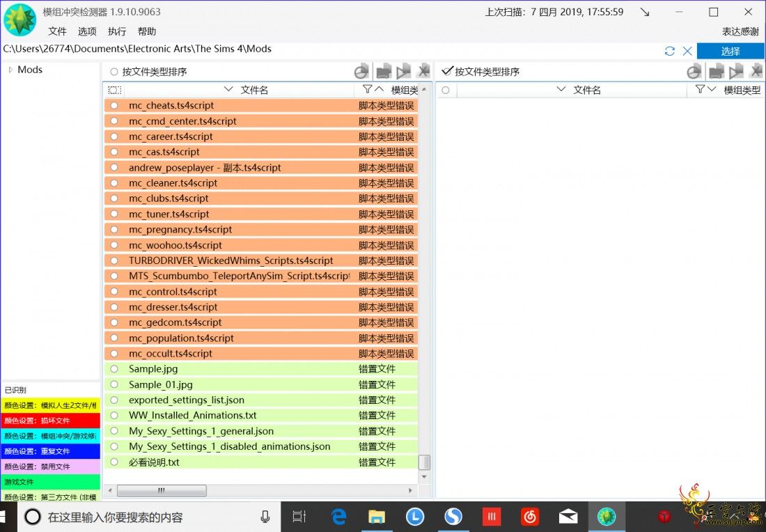
Task: Click the pie chart icon in left pane toolbar
Action: 361,72
